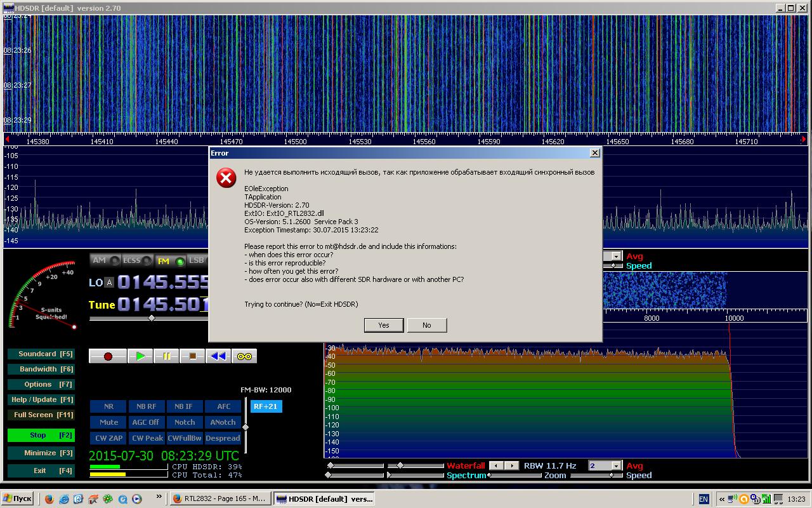Click the yellow Pause button
The width and height of the screenshot is (812, 508).
tap(166, 356)
